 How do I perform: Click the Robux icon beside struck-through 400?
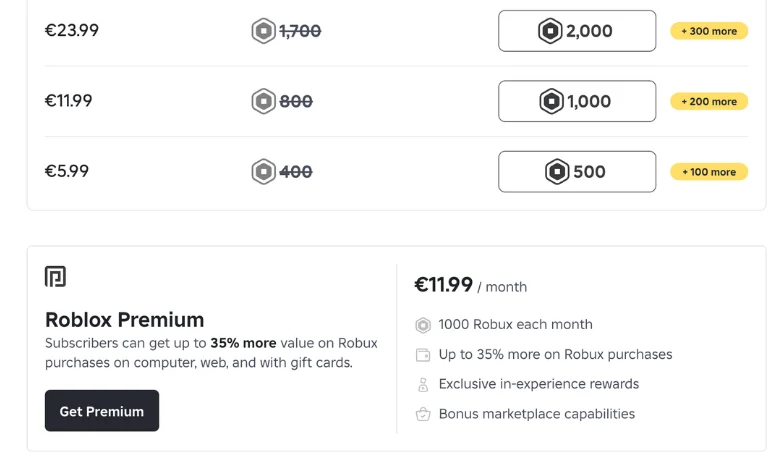(x=264, y=172)
